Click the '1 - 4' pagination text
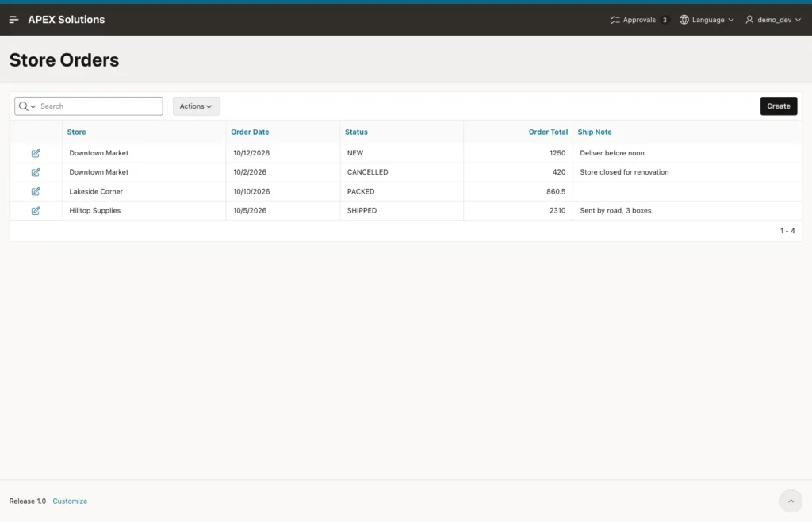 tap(787, 231)
